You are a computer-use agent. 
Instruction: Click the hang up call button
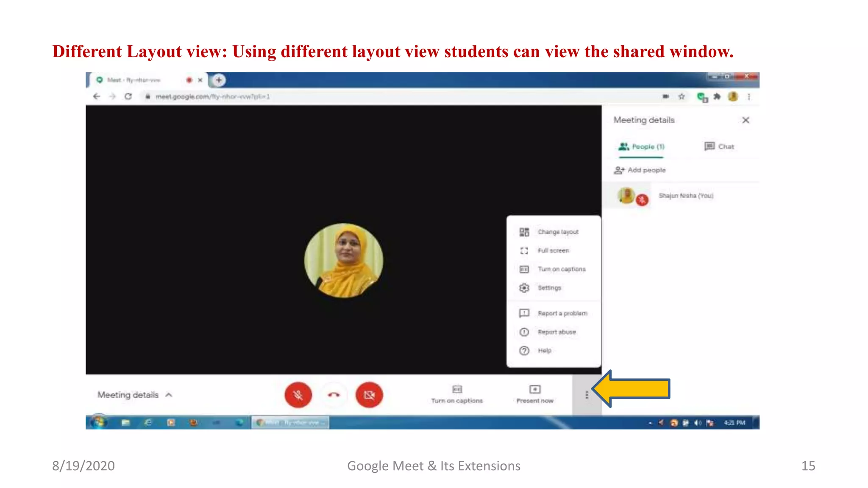click(334, 395)
